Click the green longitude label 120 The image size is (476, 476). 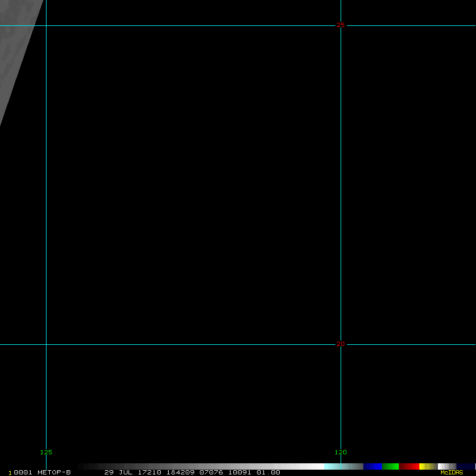point(341,452)
